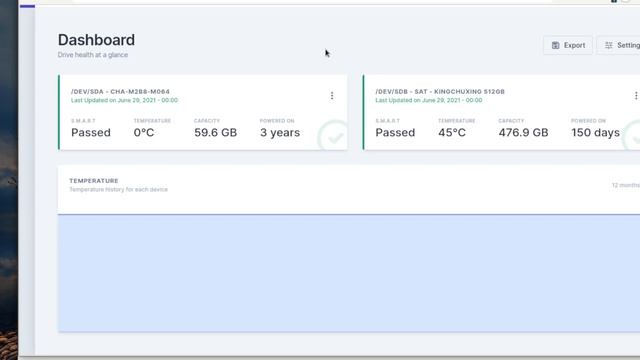The image size is (640, 360).
Task: Click the Export button
Action: 568,45
